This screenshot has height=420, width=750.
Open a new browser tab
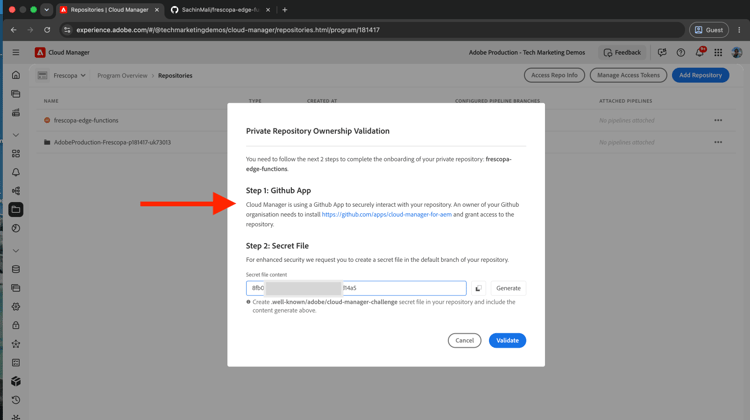pos(285,10)
